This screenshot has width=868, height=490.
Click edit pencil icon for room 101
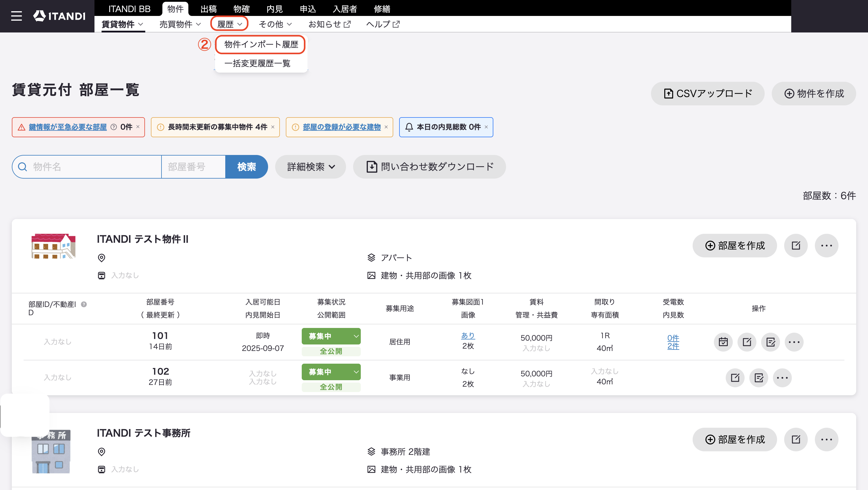pos(747,342)
